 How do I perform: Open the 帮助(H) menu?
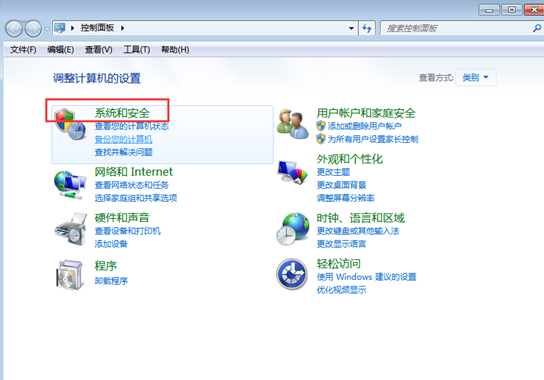(x=175, y=50)
